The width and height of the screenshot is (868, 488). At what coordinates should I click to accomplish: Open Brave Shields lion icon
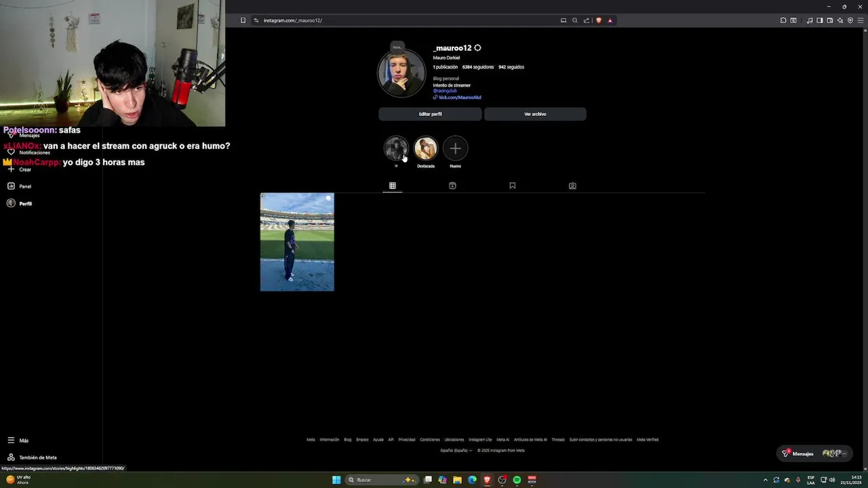(x=598, y=20)
